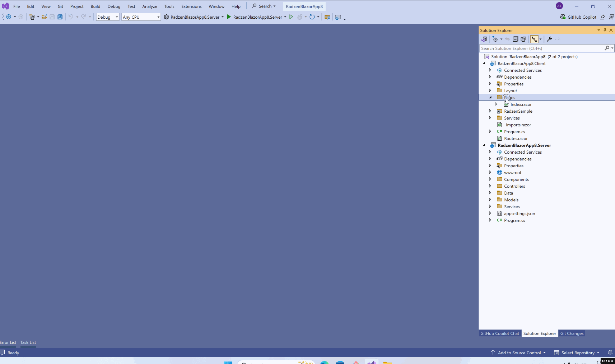
Task: Select Routes.razor file
Action: [x=516, y=138]
